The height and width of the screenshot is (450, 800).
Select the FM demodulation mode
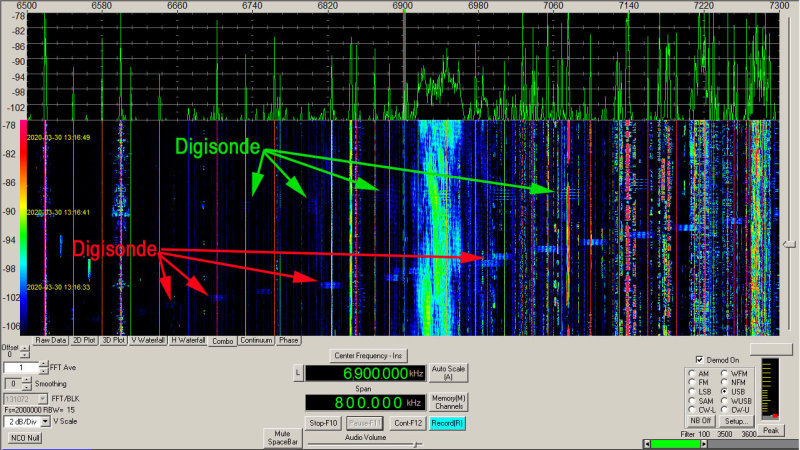coord(692,382)
